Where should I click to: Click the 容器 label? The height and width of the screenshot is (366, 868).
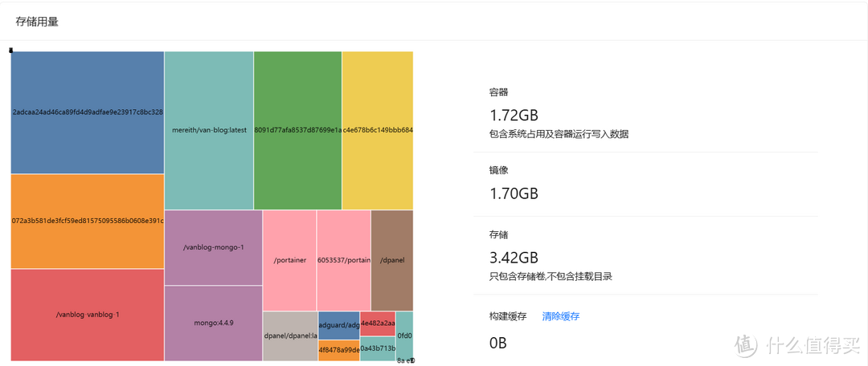[499, 91]
